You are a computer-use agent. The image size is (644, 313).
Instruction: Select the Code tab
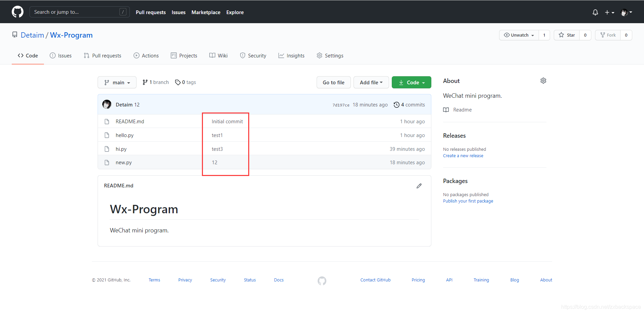click(28, 56)
